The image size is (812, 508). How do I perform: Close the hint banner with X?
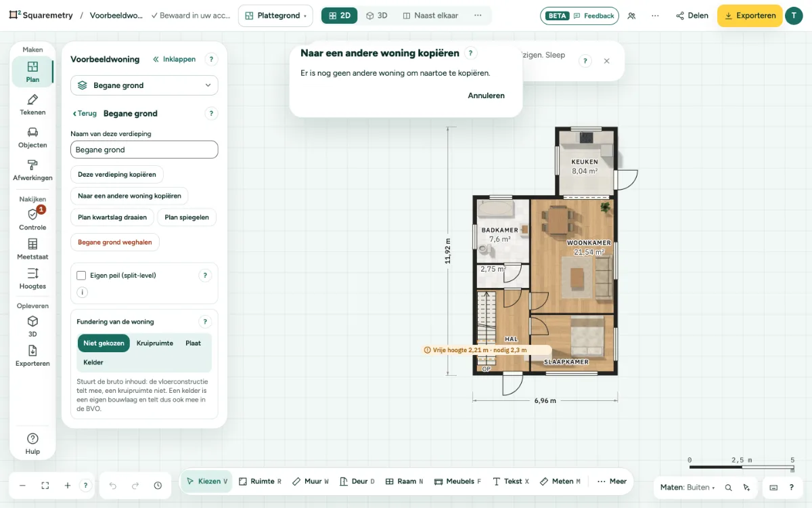tap(606, 61)
